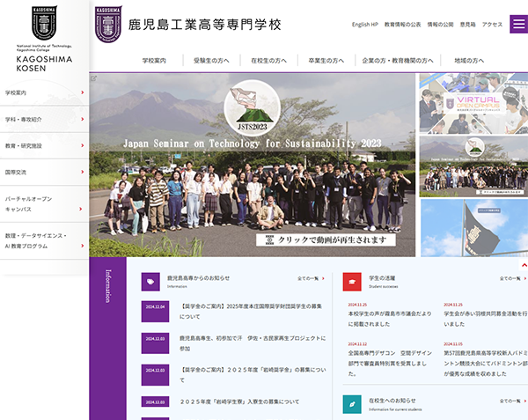Screen dimensions: 528x420
Task: Open news 岩崎奨学金の募集について
Action: click(253, 375)
